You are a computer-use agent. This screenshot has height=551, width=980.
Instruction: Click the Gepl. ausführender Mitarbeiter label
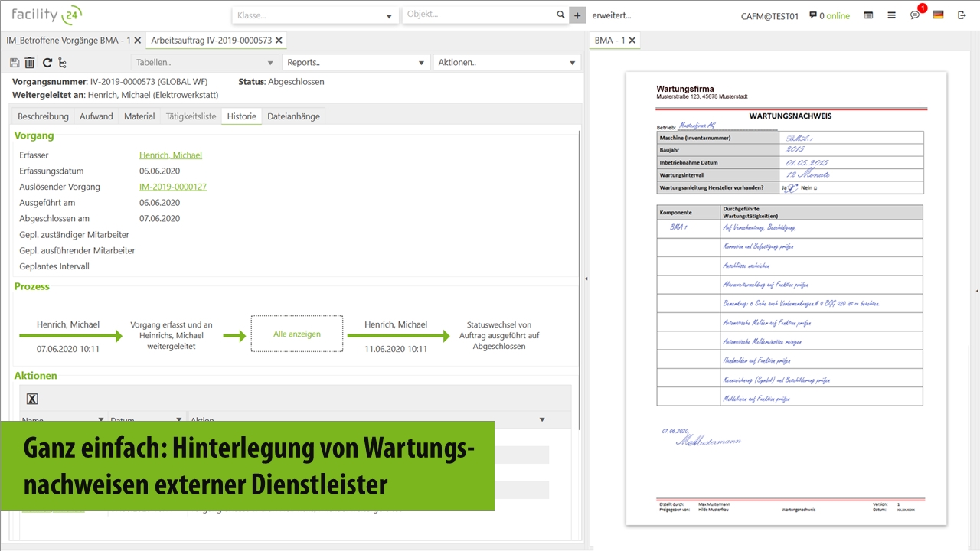pyautogui.click(x=77, y=251)
